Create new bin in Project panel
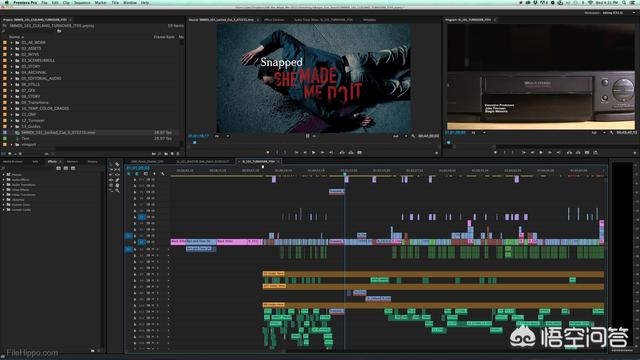This screenshot has height=360, width=640. tap(166, 154)
